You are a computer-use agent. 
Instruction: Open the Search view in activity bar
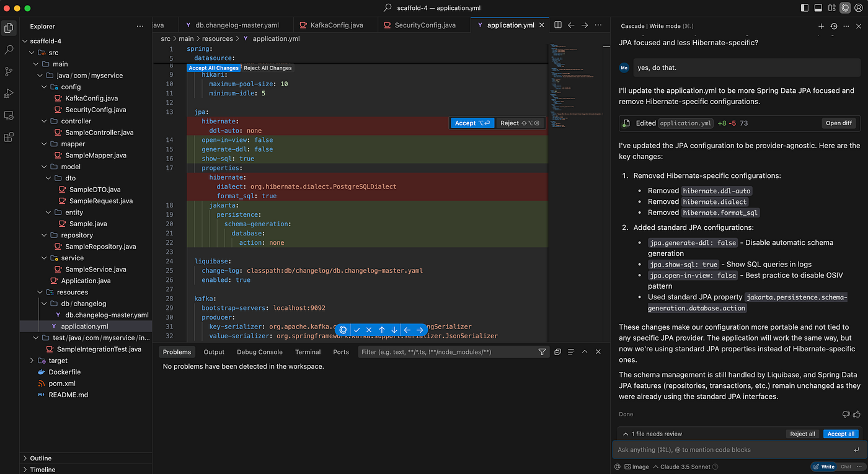point(9,50)
